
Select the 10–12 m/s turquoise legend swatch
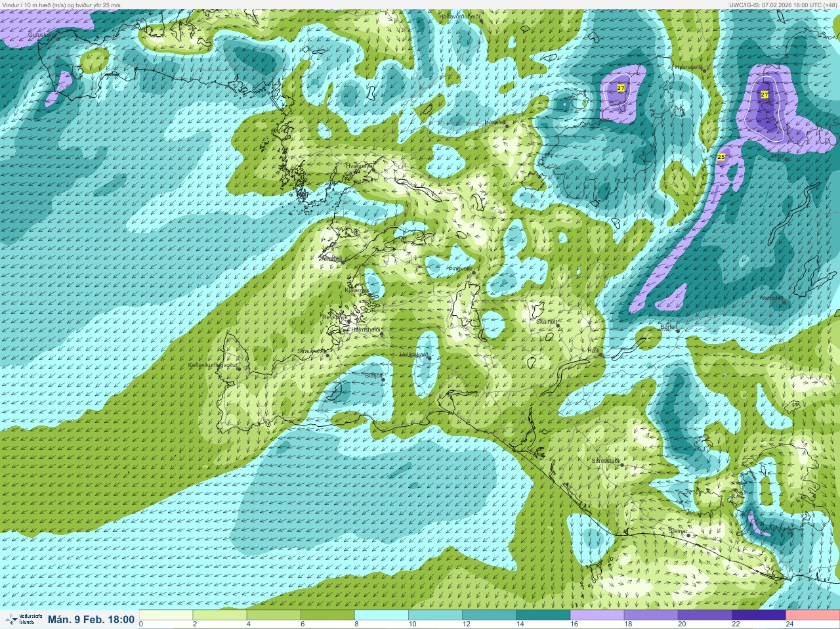[435, 615]
